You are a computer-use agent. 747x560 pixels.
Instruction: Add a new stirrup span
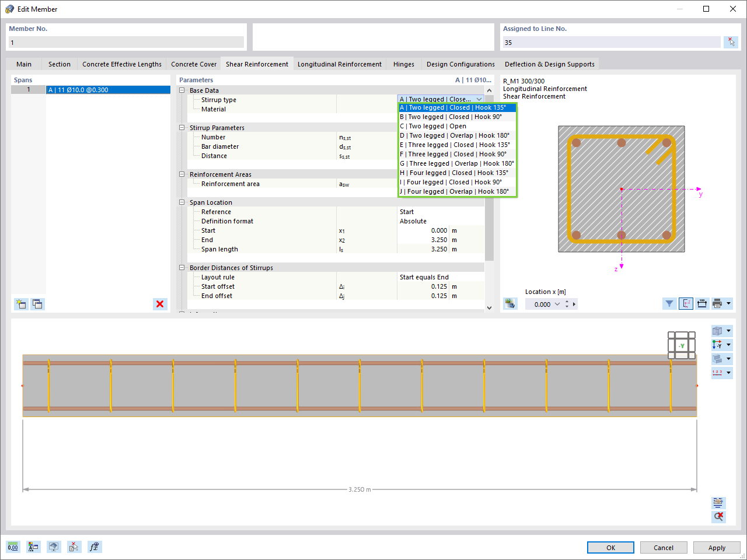[21, 304]
